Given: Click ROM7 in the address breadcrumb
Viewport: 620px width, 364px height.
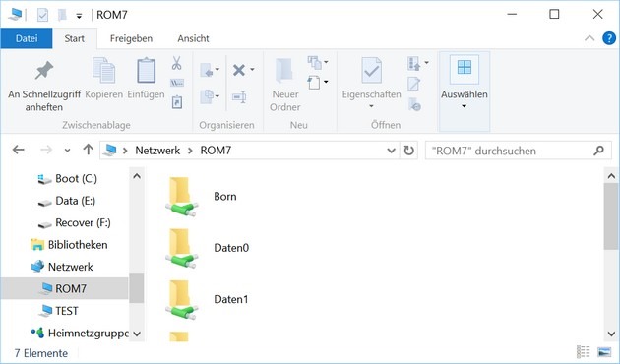Looking at the screenshot, I should (216, 151).
